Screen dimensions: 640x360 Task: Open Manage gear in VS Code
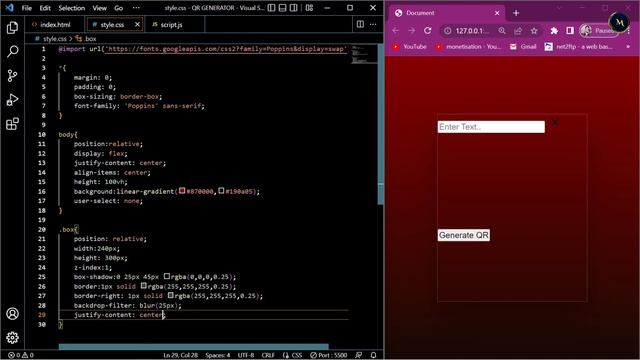coord(12,338)
